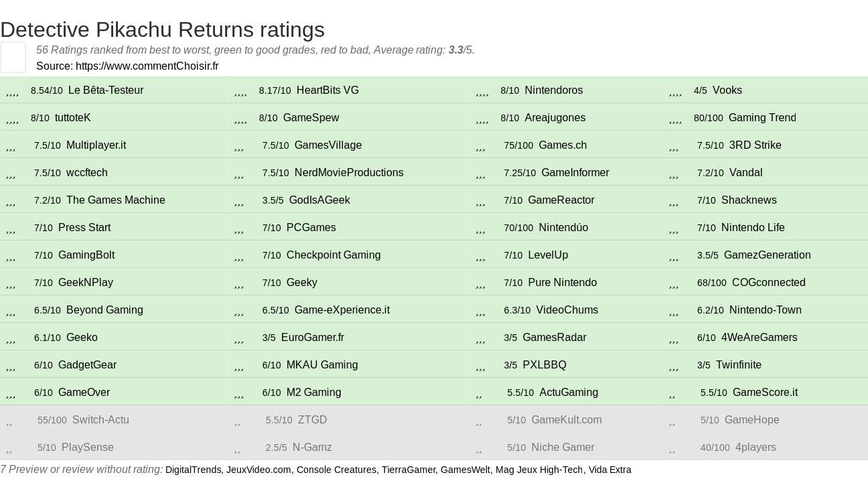Click star rating icons beside HeartBits VG
Image resolution: width=868 pixels, height=477 pixels.
click(x=240, y=92)
